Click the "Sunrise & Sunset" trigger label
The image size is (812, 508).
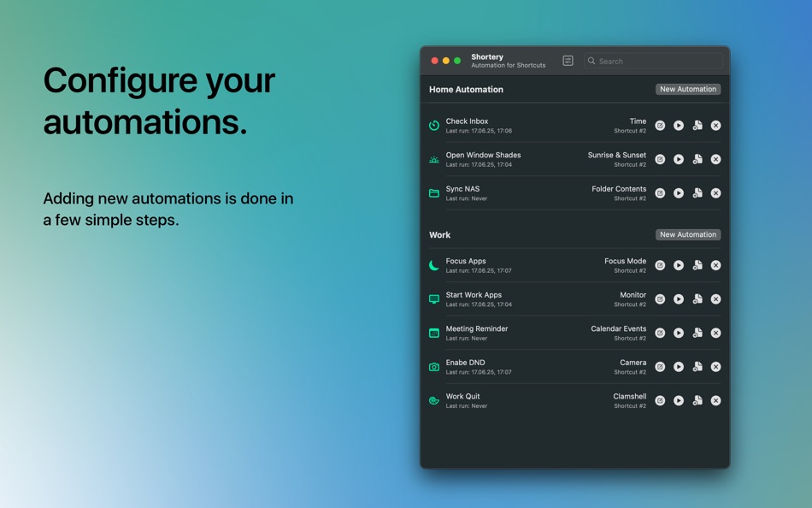[617, 155]
